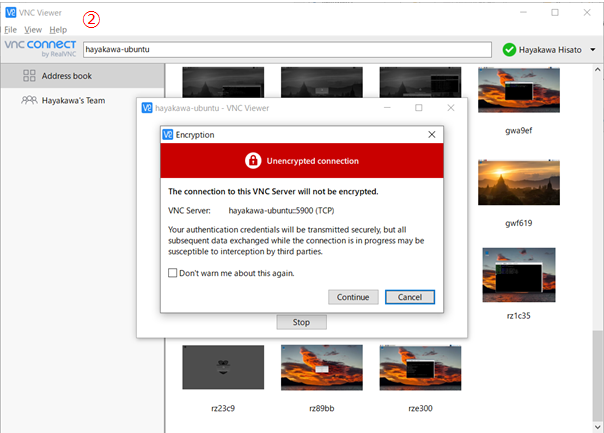The width and height of the screenshot is (604, 433).
Task: Enable "Don't warn me about this again" checkbox
Action: pos(173,273)
